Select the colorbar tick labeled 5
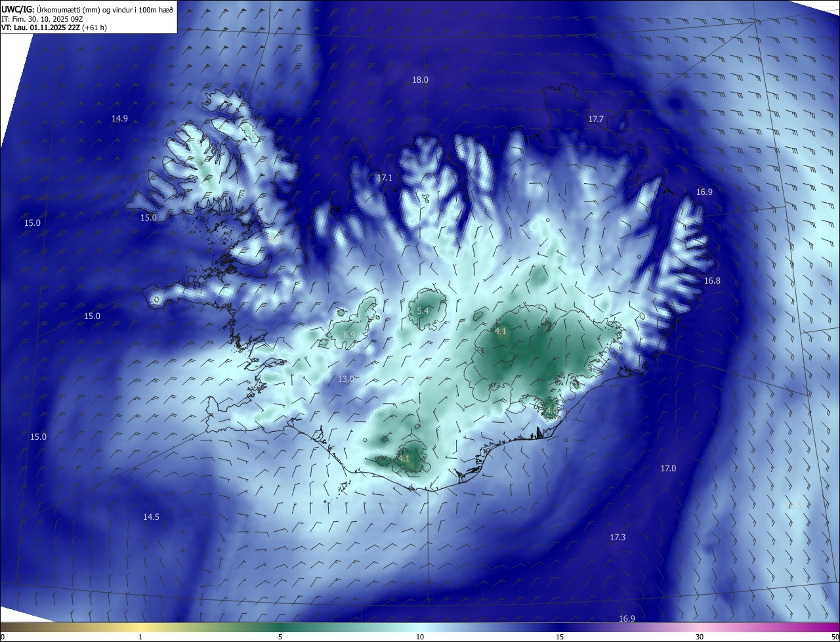This screenshot has width=840, height=642. [x=280, y=637]
